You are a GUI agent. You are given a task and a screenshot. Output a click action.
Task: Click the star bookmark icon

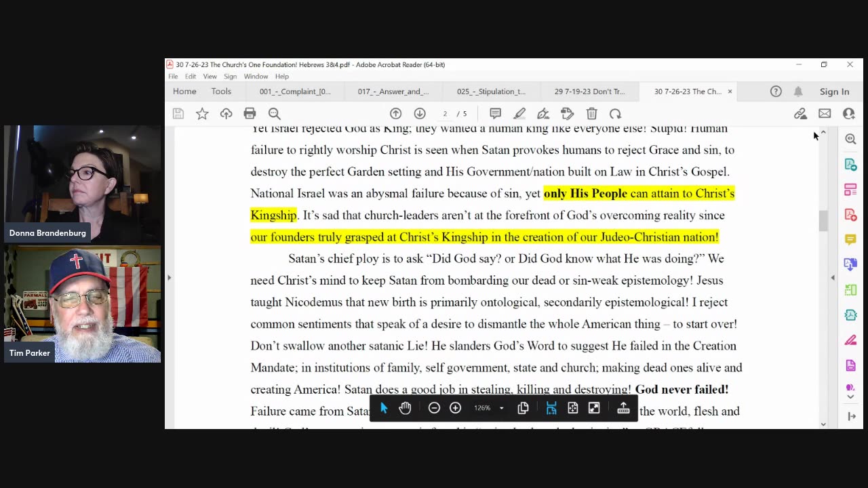(202, 114)
